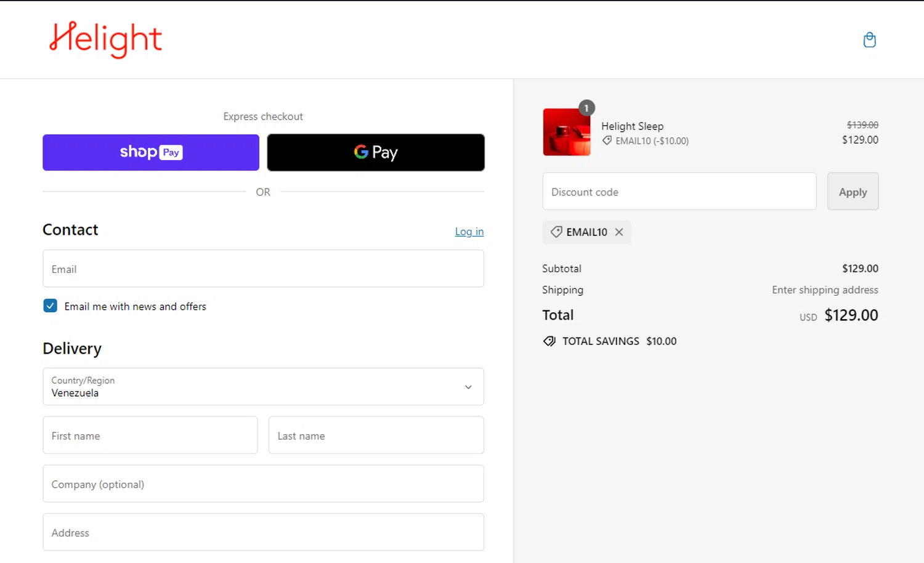Click the Contact heading
The width and height of the screenshot is (924, 563).
pos(70,230)
